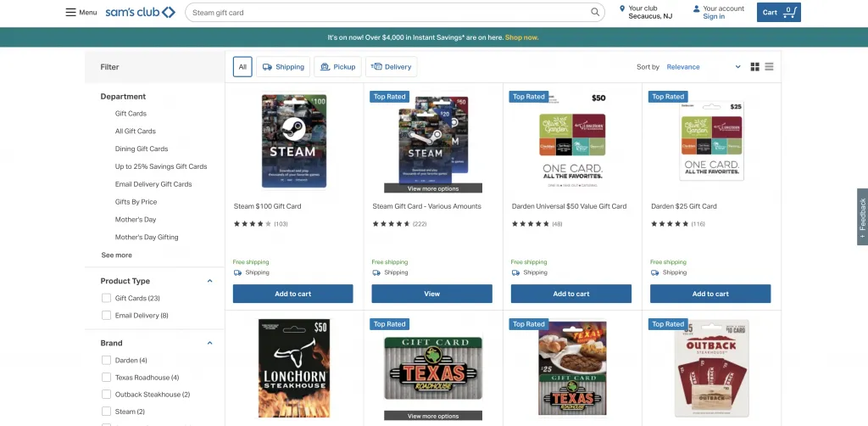Click the Sign in link
Image resolution: width=868 pixels, height=426 pixels.
click(714, 17)
